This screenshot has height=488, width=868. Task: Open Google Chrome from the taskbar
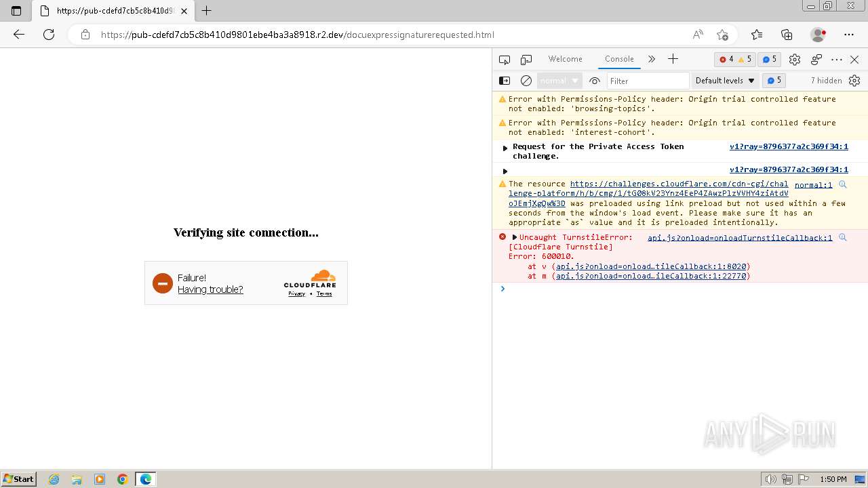123,479
